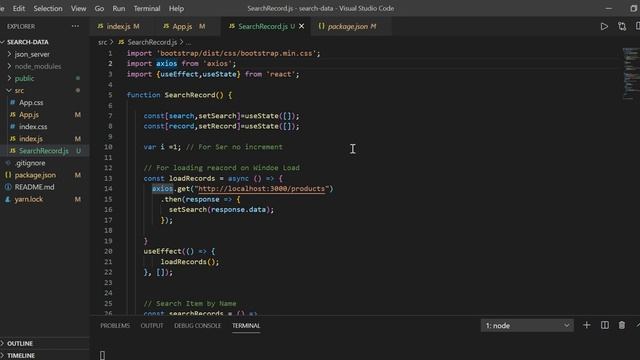This screenshot has height=360, width=640.
Task: Open the Go menu
Action: tap(99, 9)
